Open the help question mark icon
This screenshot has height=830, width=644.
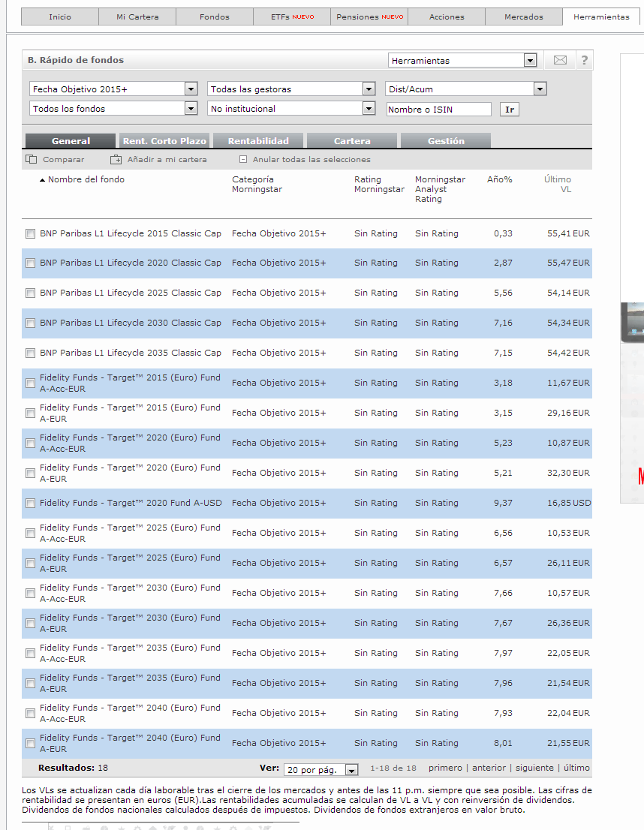(584, 60)
